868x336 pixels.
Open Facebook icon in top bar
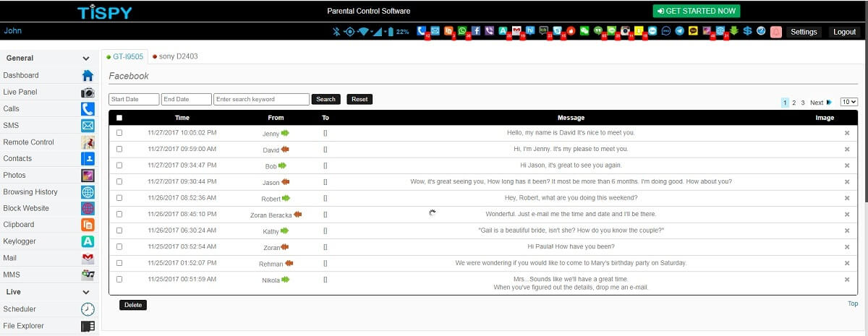click(476, 31)
